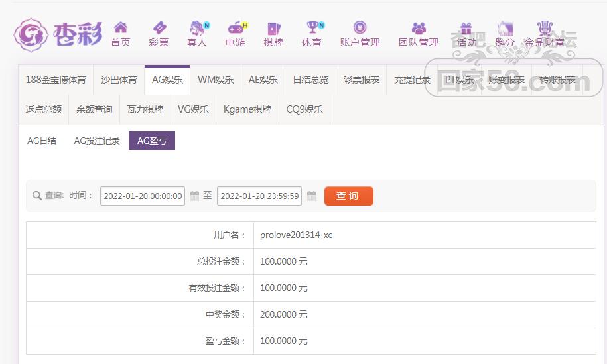Image resolution: width=607 pixels, height=364 pixels.
Task: Open 团队管理 people icon
Action: click(x=419, y=28)
